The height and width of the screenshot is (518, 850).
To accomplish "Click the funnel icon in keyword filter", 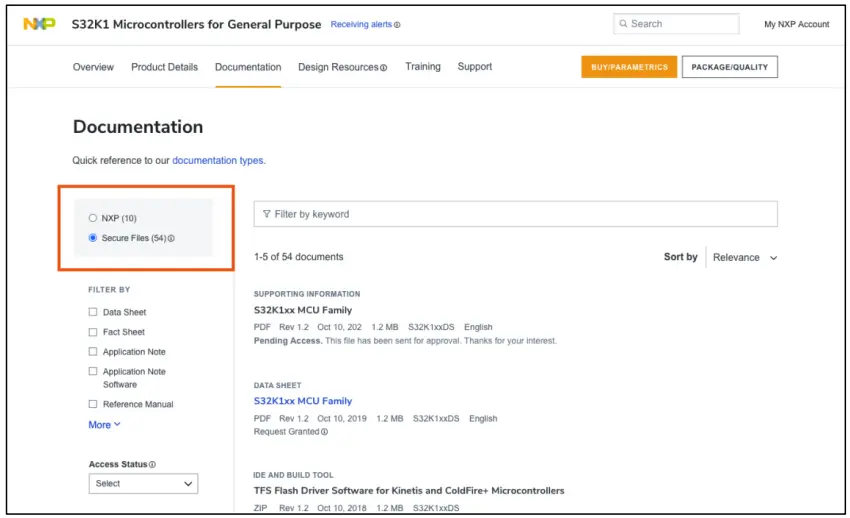I will coord(266,214).
